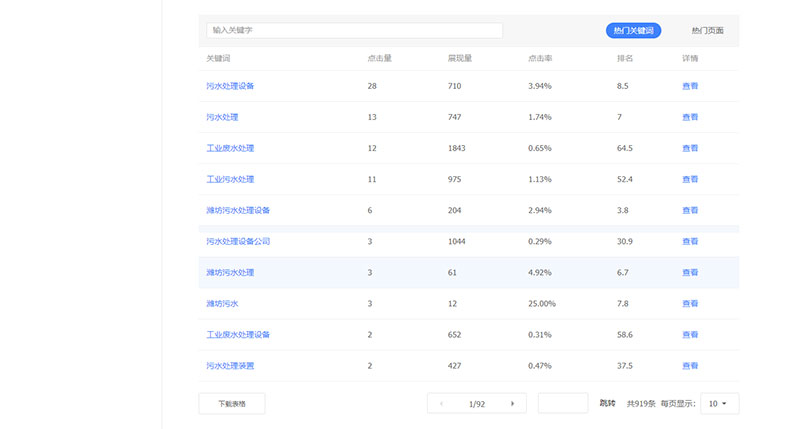This screenshot has width=800, height=429.
Task: Click 查看 for the 污水处理 row
Action: pyautogui.click(x=690, y=117)
